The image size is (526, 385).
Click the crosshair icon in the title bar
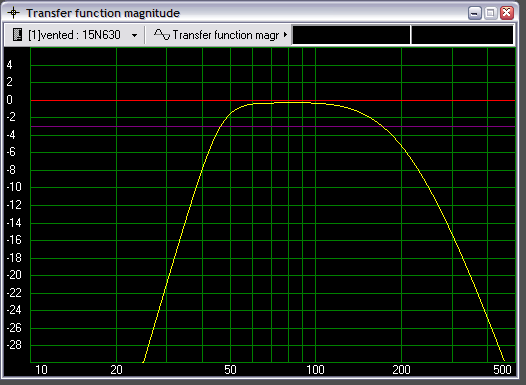pyautogui.click(x=13, y=13)
